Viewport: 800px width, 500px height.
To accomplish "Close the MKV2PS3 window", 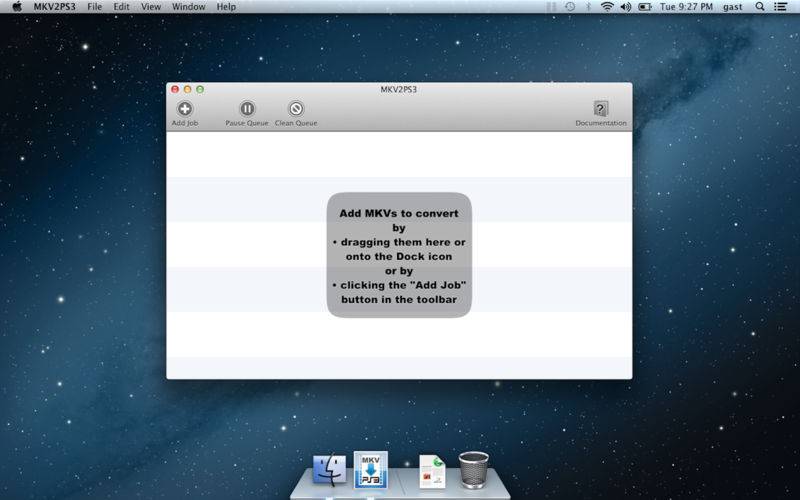I will coord(175,89).
